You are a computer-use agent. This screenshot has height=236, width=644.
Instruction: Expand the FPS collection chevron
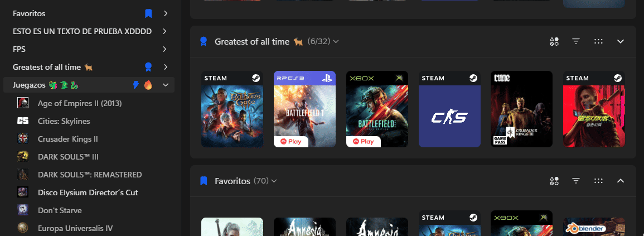point(165,49)
